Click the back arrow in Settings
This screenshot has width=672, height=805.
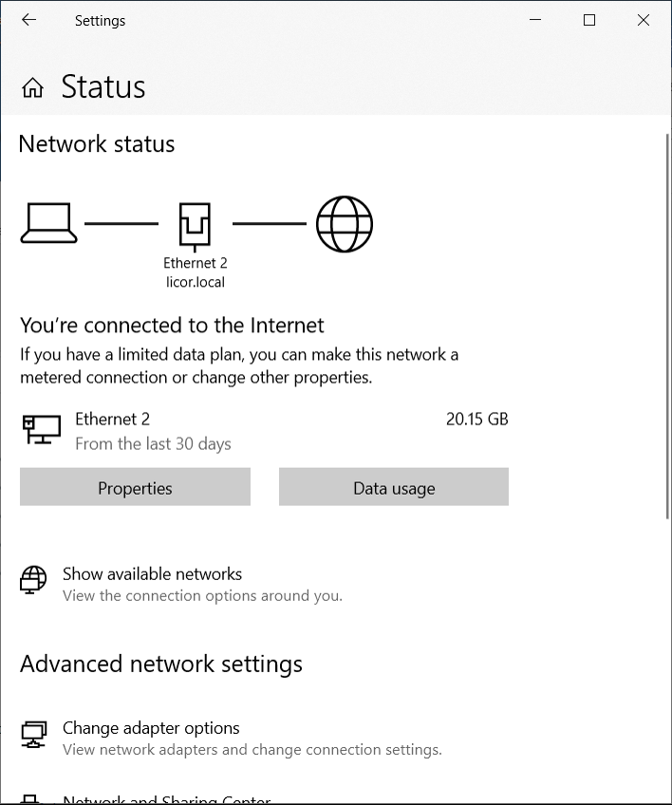(28, 20)
